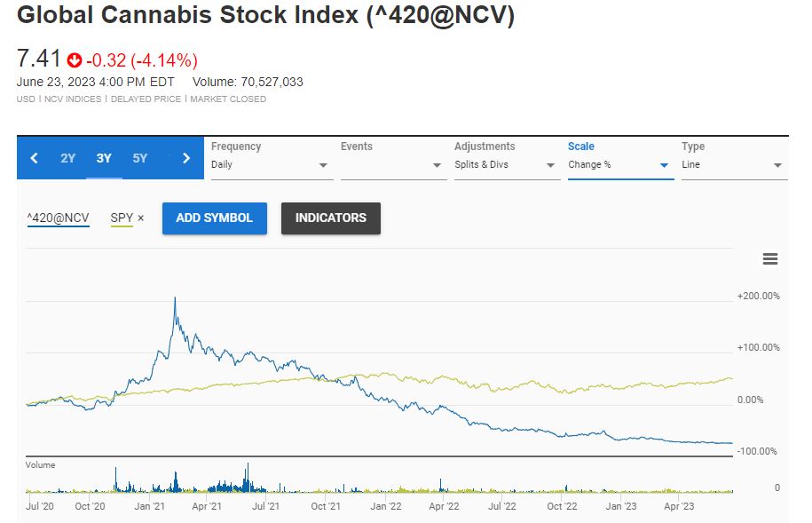The height and width of the screenshot is (523, 812).
Task: Switch to the 5Y time range
Action: (x=140, y=159)
